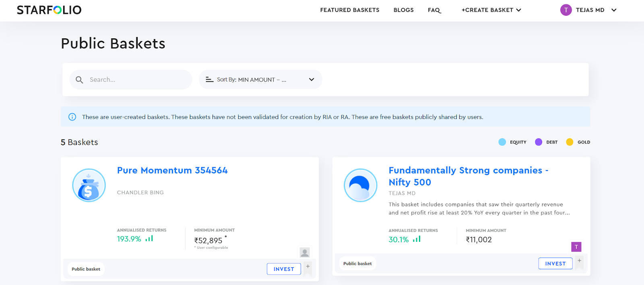Open Featured Baskets page
Screen dimensions: 644x285
pos(350,10)
